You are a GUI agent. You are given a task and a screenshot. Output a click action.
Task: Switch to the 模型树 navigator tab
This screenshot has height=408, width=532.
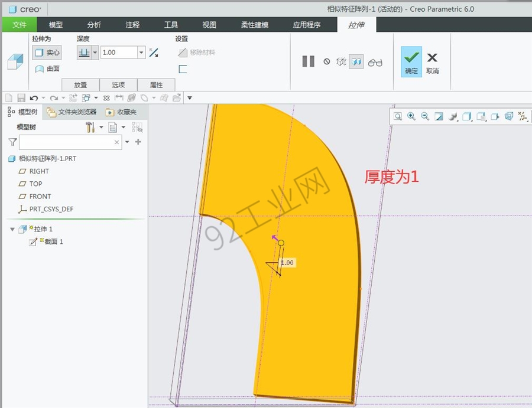pyautogui.click(x=22, y=112)
